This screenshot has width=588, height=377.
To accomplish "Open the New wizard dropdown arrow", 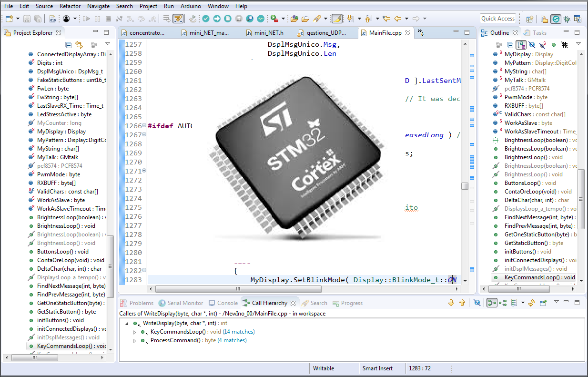I will [18, 19].
